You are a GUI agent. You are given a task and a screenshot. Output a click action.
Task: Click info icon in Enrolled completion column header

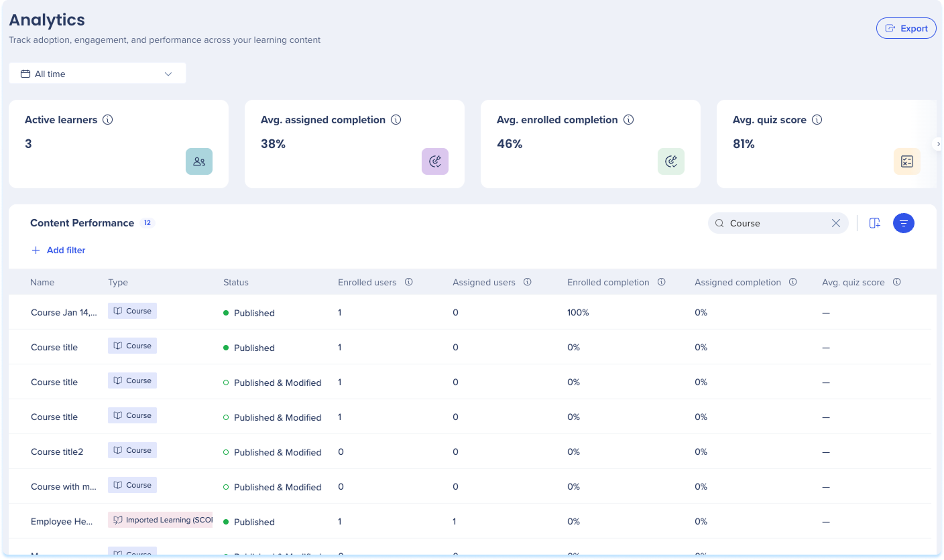coord(662,282)
